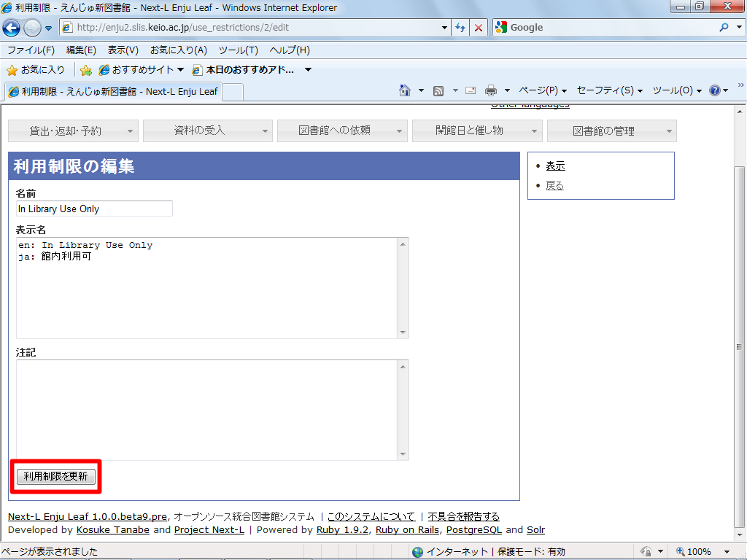Expand the 貸出・返却・予約 menu
The width and height of the screenshot is (747, 560).
pyautogui.click(x=74, y=131)
